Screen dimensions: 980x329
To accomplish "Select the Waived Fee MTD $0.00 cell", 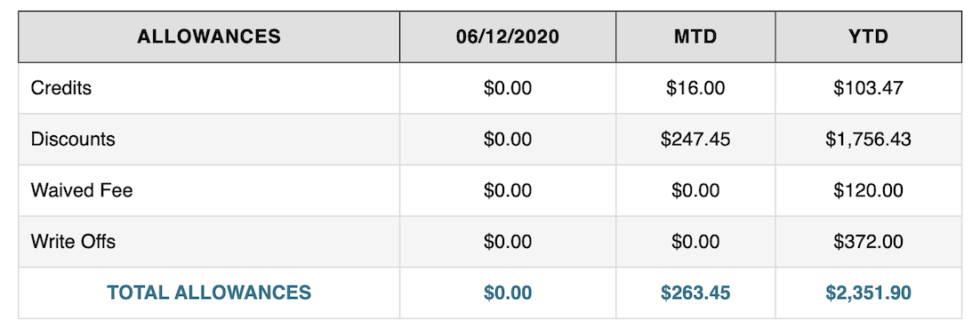I will coord(695,190).
